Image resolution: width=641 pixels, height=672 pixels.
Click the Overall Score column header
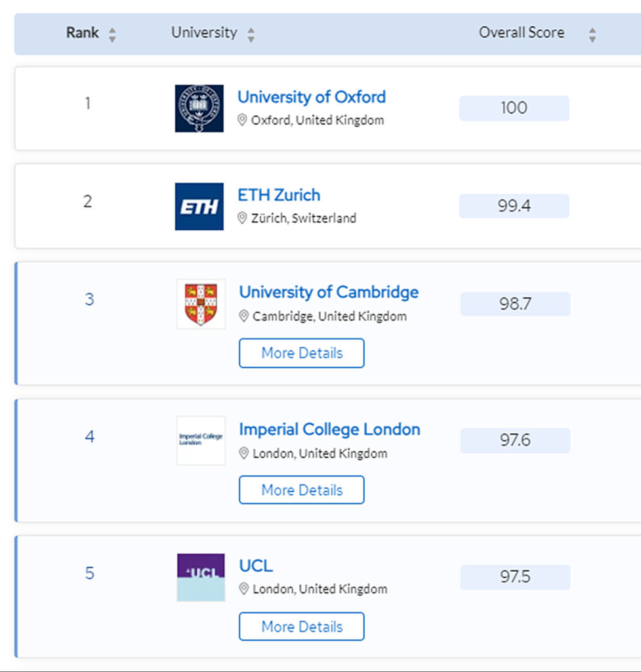(x=522, y=33)
